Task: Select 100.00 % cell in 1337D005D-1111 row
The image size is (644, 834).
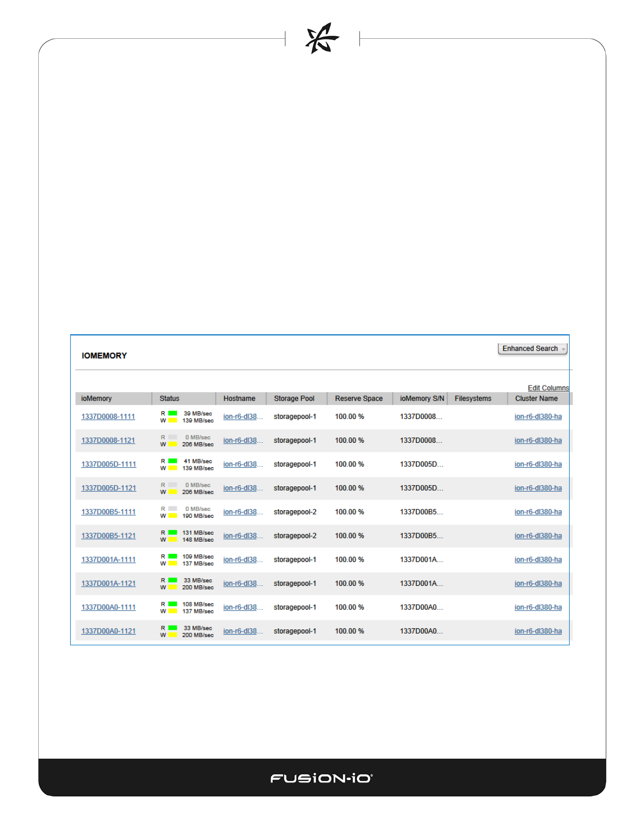Action: pos(350,465)
